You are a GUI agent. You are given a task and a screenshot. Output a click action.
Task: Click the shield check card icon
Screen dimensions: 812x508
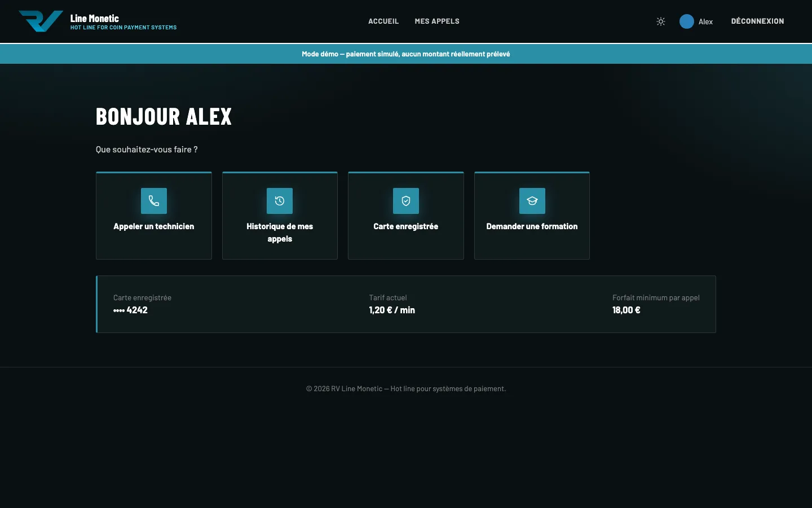click(x=406, y=201)
